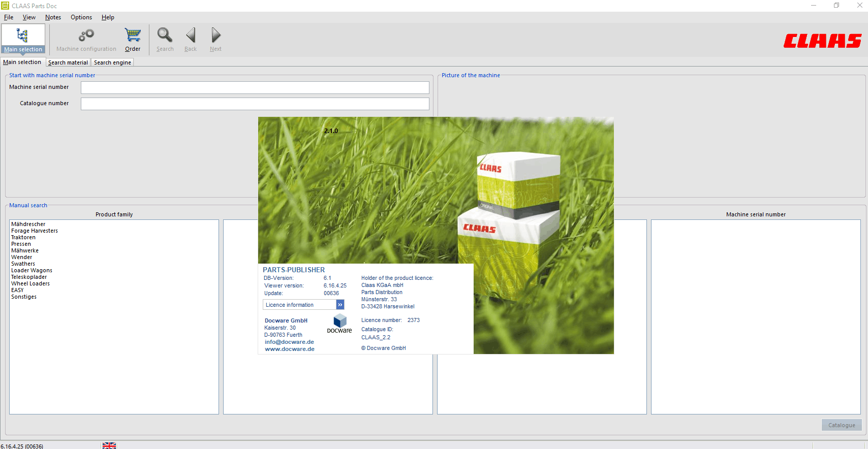Screen dimensions: 868x449
Task: Select Wheel Loaders in the list
Action: click(30, 283)
